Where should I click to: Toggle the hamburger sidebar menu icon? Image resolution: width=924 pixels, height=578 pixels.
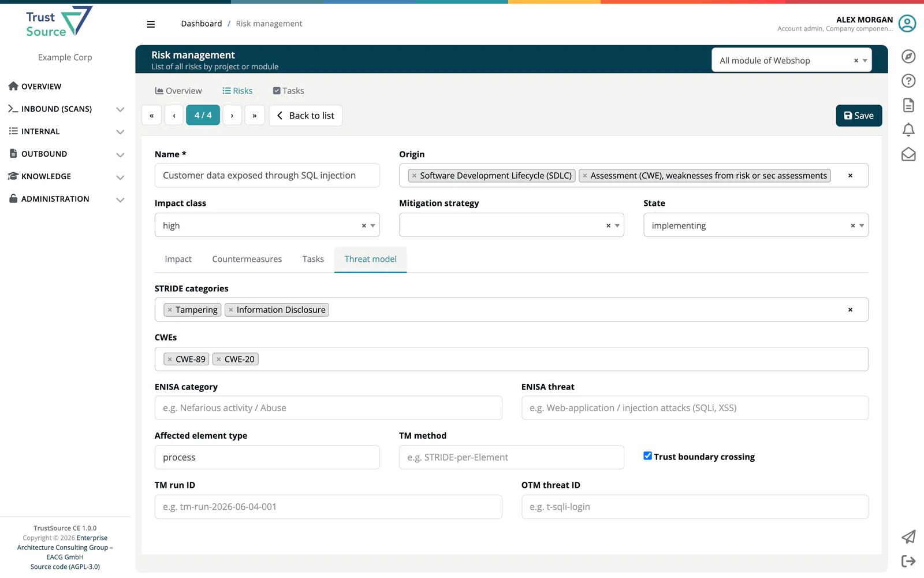coord(151,24)
